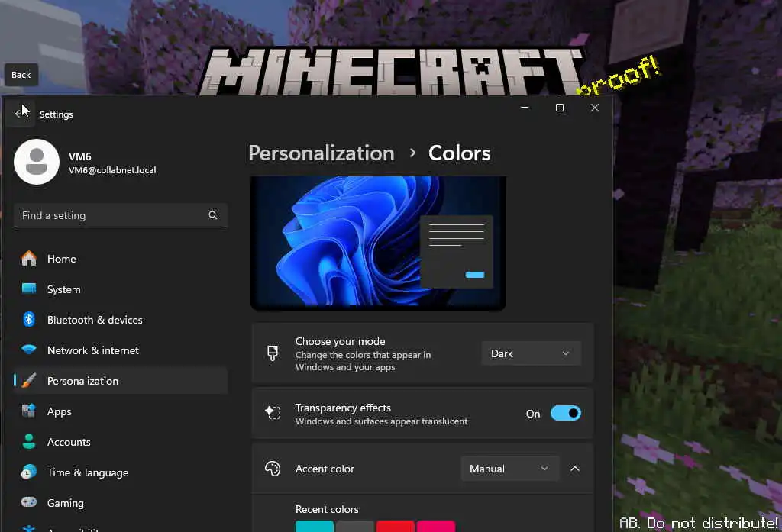Viewport: 782px width, 532px height.
Task: Click the Recent colors label
Action: coord(327,509)
